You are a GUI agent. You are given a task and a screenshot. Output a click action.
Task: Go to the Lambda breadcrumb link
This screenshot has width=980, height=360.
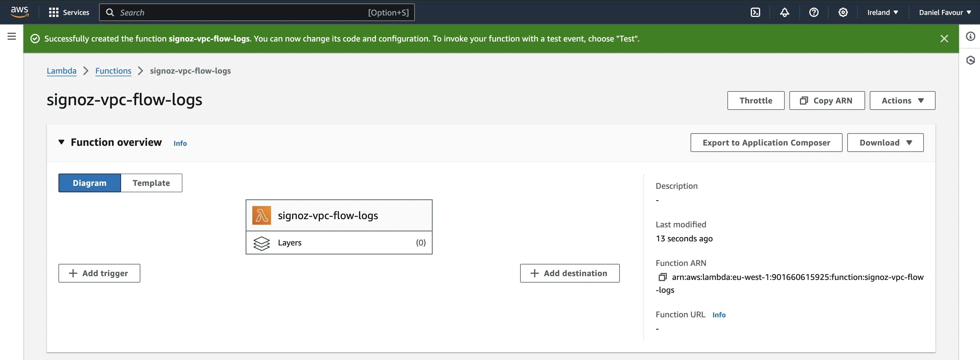point(62,71)
